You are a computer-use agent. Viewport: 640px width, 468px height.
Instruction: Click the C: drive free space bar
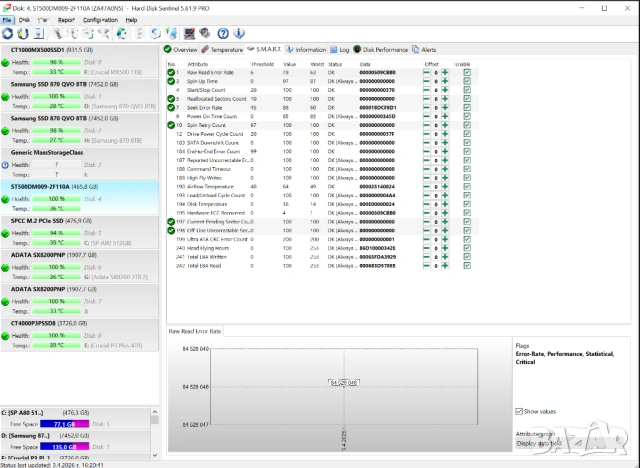point(70,424)
